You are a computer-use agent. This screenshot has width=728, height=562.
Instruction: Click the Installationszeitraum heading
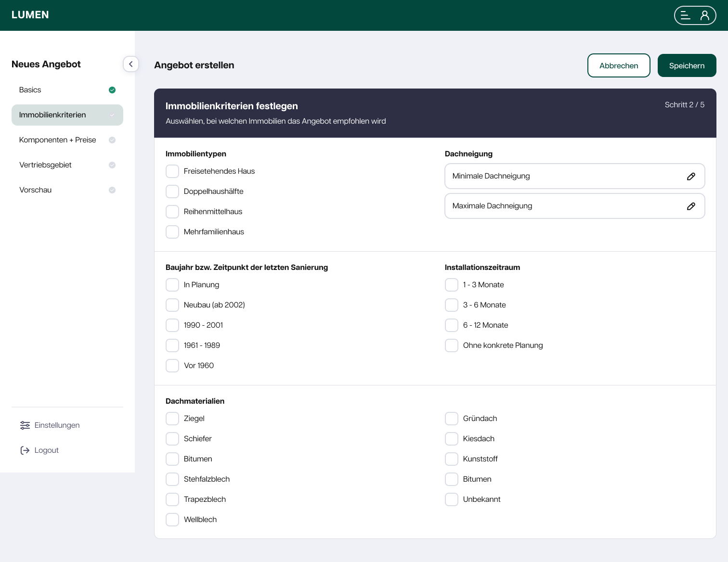point(482,268)
